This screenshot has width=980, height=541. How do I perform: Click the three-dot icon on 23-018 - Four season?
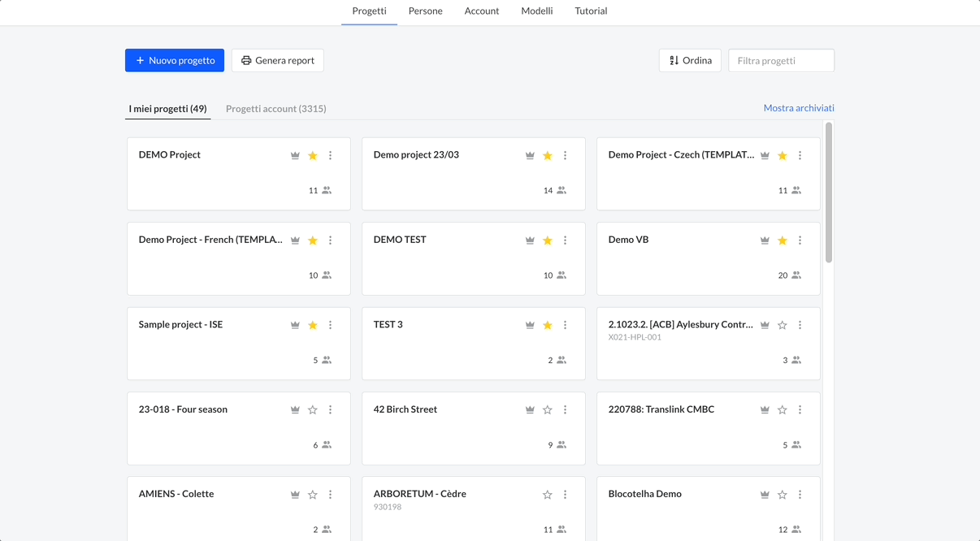pos(331,410)
